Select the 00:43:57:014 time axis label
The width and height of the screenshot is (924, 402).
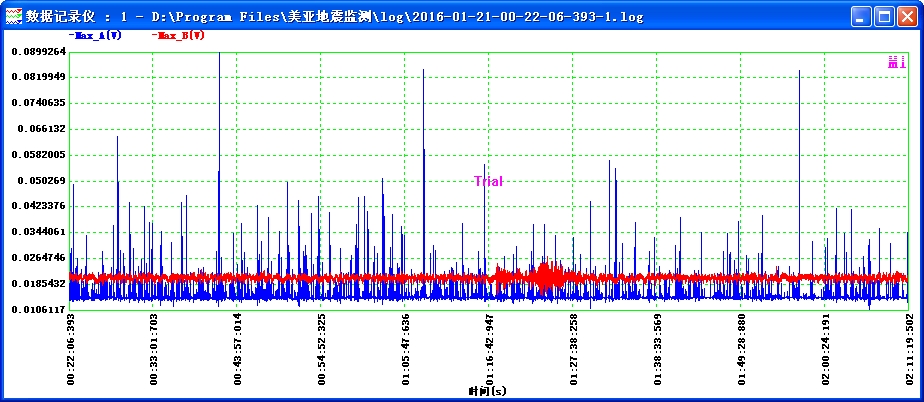(x=238, y=348)
